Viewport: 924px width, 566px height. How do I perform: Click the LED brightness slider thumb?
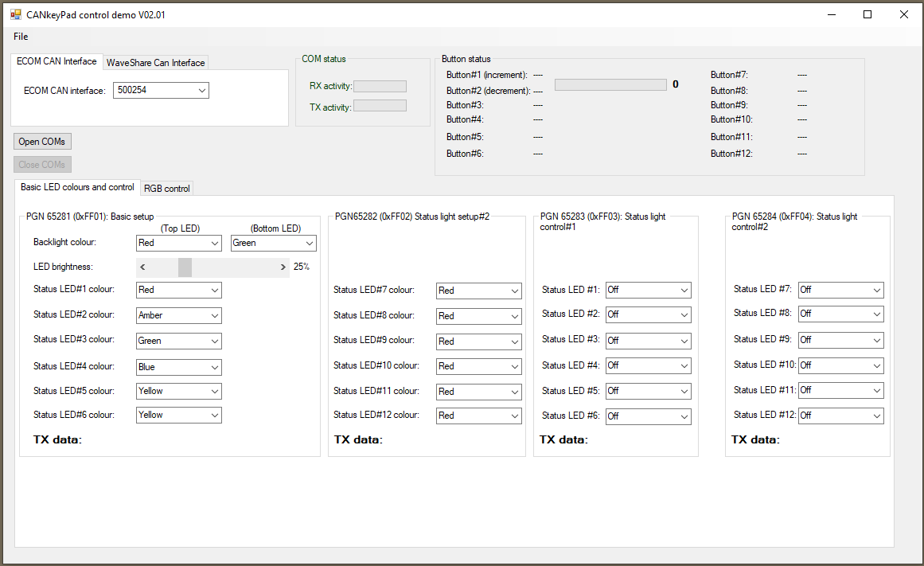[x=185, y=267]
